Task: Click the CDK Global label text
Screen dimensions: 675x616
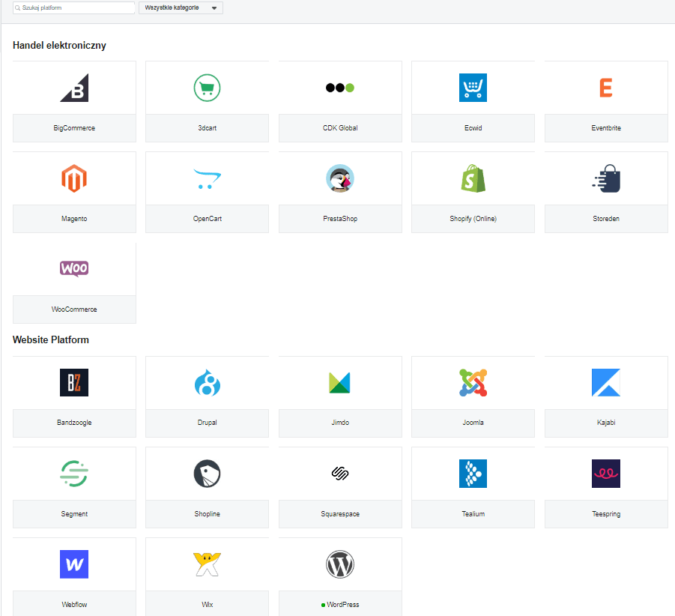Action: [x=340, y=128]
